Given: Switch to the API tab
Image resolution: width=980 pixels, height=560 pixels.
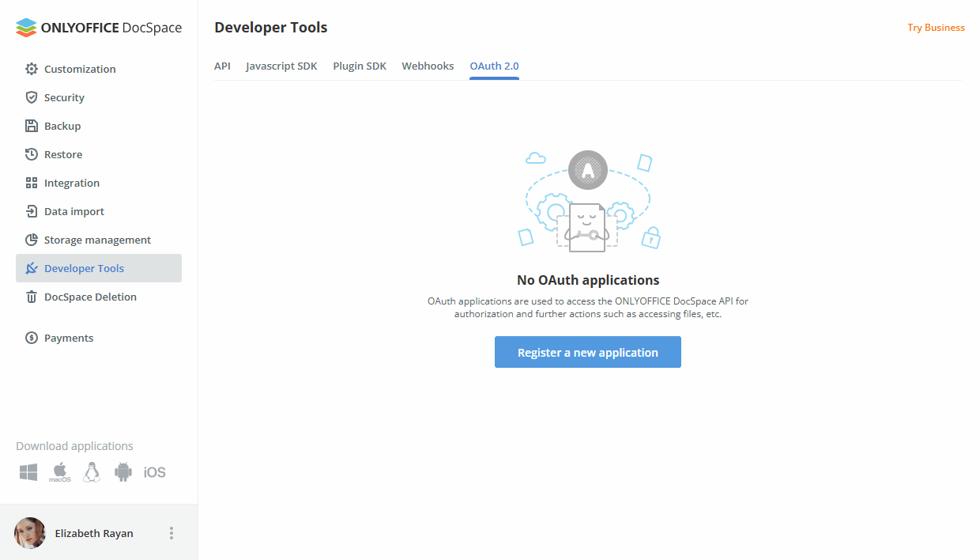Looking at the screenshot, I should [222, 66].
